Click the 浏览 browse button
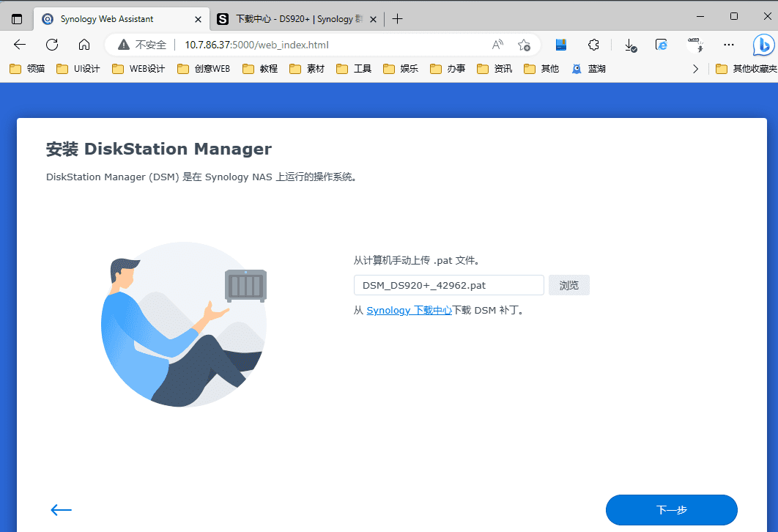This screenshot has width=778, height=532. tap(568, 285)
